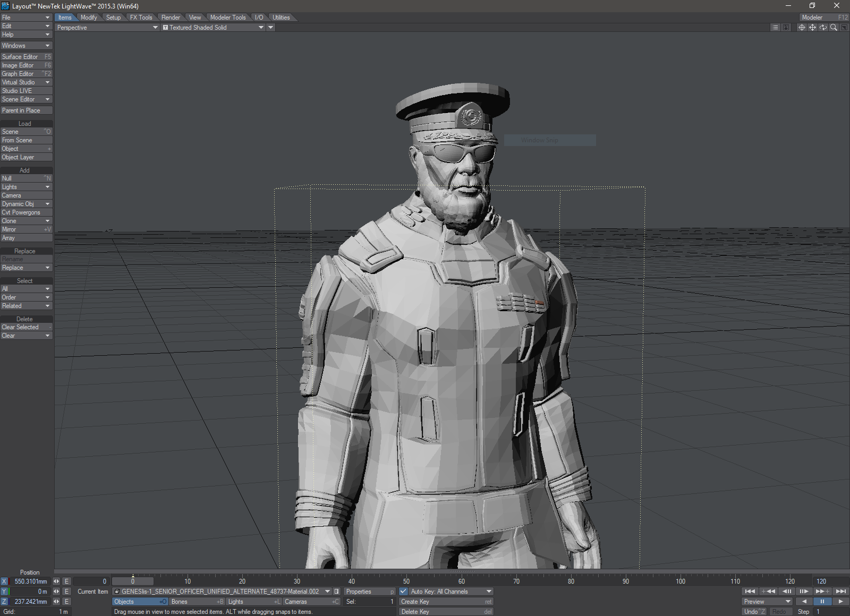Click the Undo button
This screenshot has width=850, height=616.
[x=754, y=612]
